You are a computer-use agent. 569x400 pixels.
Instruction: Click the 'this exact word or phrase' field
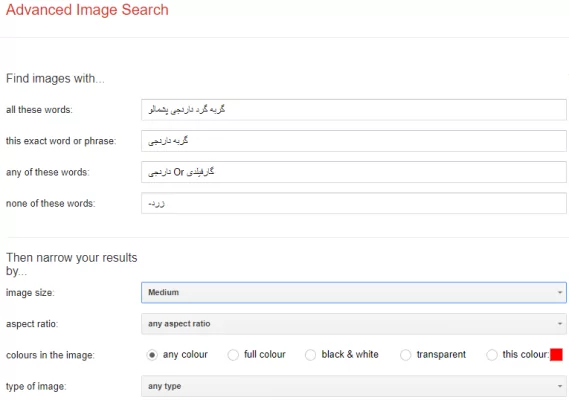click(x=353, y=141)
